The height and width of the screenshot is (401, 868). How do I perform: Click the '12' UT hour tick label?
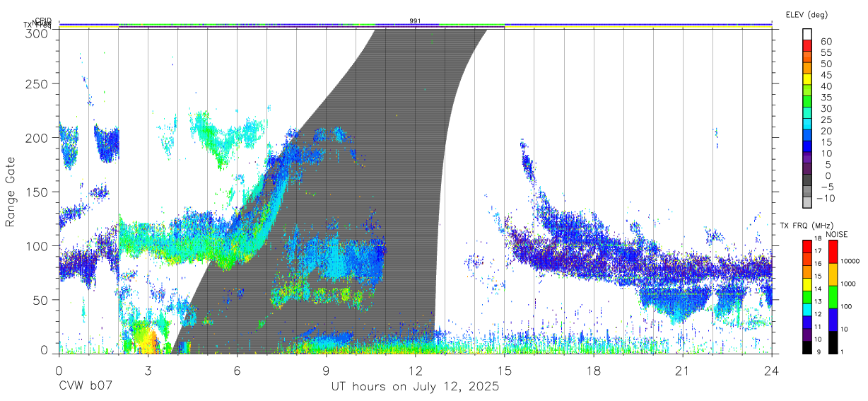416,370
